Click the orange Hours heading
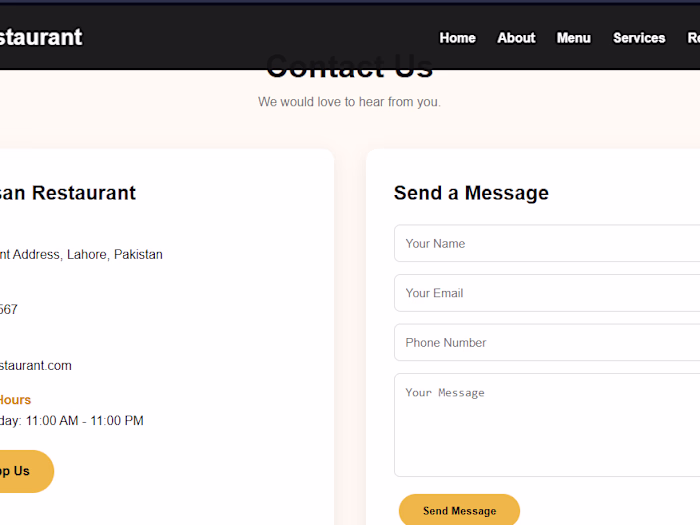Screen dimensions: 700x525 15,400
